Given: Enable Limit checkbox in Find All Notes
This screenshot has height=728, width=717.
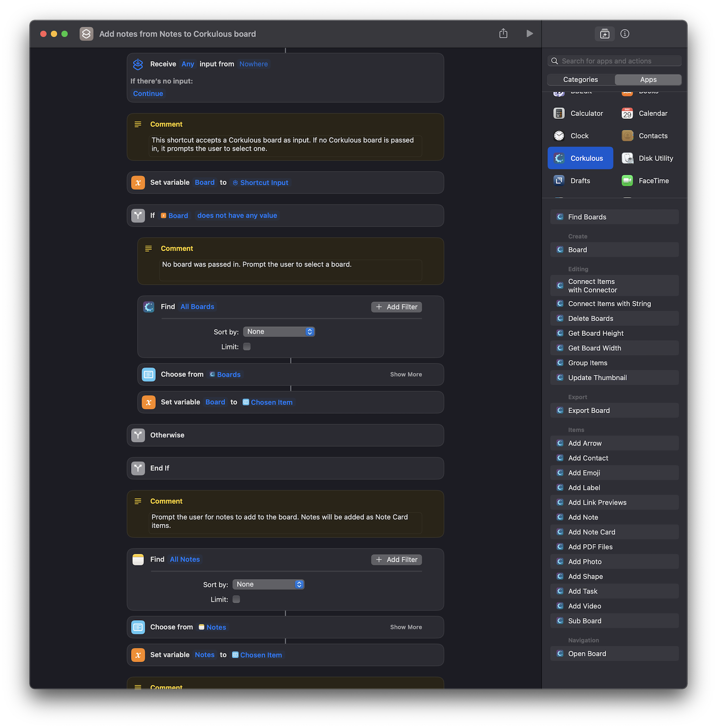Looking at the screenshot, I should 237,600.
